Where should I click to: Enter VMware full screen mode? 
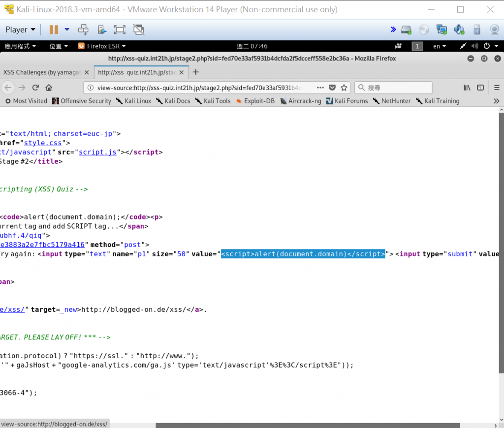click(x=120, y=30)
